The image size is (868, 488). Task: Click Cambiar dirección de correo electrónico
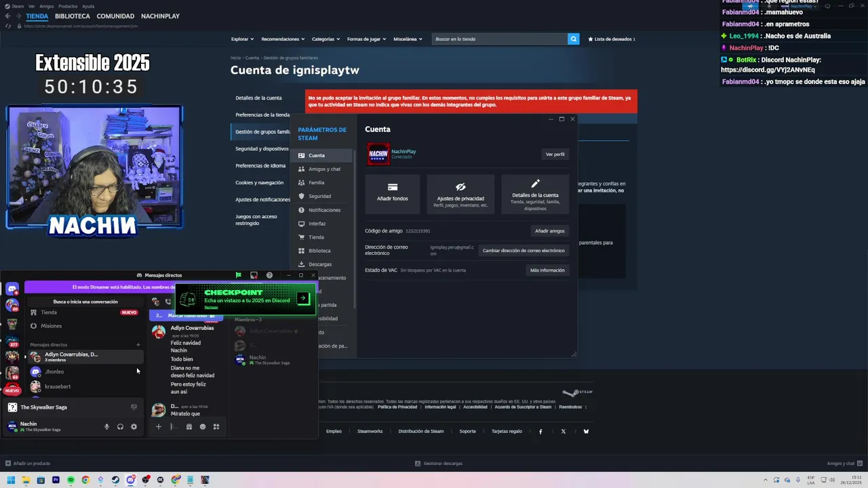click(523, 250)
